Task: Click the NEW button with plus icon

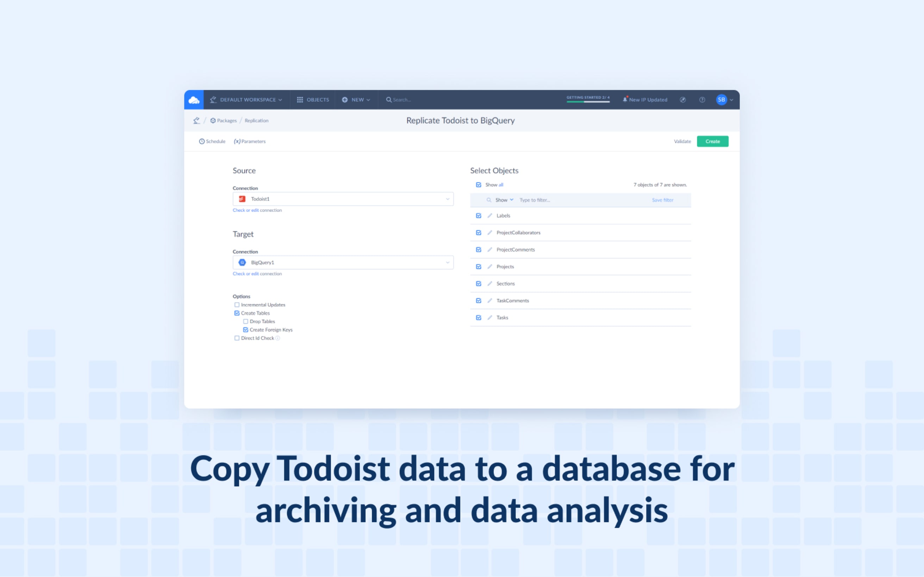Action: point(357,100)
